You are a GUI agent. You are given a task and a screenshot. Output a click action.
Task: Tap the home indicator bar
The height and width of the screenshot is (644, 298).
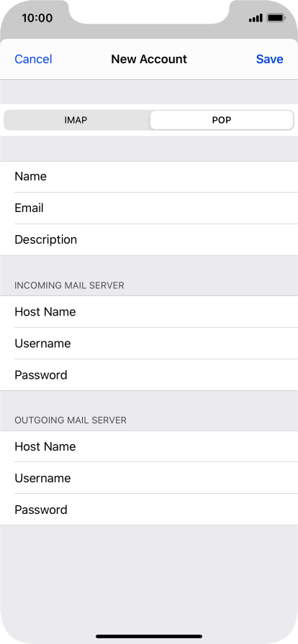click(149, 636)
